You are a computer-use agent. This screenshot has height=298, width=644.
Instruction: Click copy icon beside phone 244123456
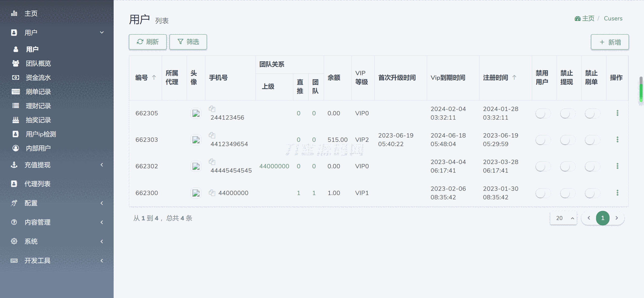pyautogui.click(x=212, y=109)
